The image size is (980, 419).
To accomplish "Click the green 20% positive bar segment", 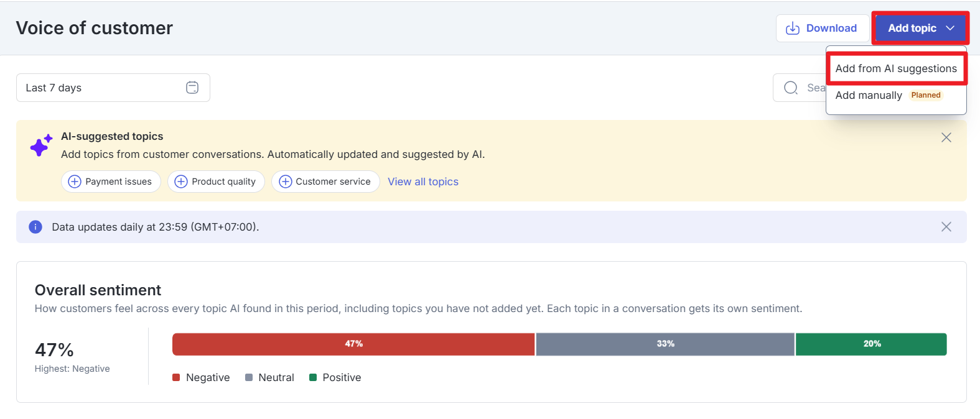I will tap(871, 344).
